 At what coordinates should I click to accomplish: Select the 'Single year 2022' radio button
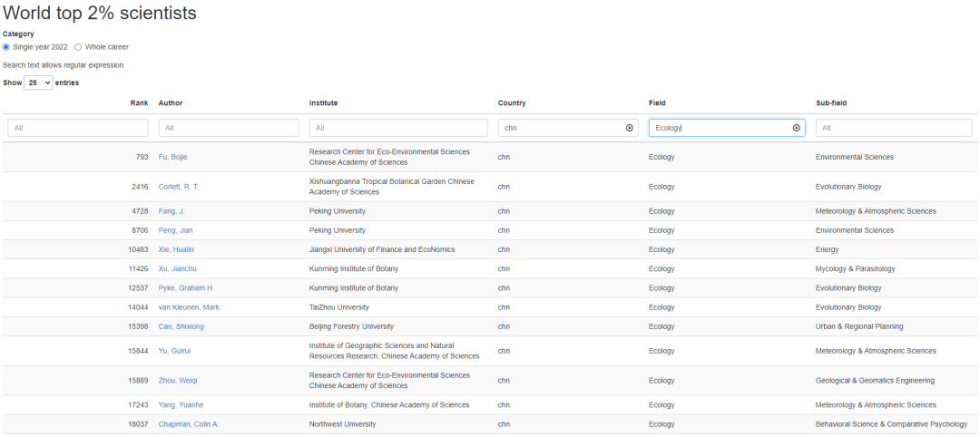coord(6,47)
